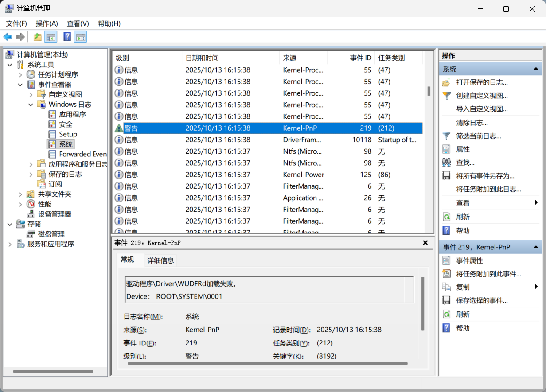Click the Up one level toolbar icon
Viewport: 546px width, 392px height.
[x=38, y=37]
